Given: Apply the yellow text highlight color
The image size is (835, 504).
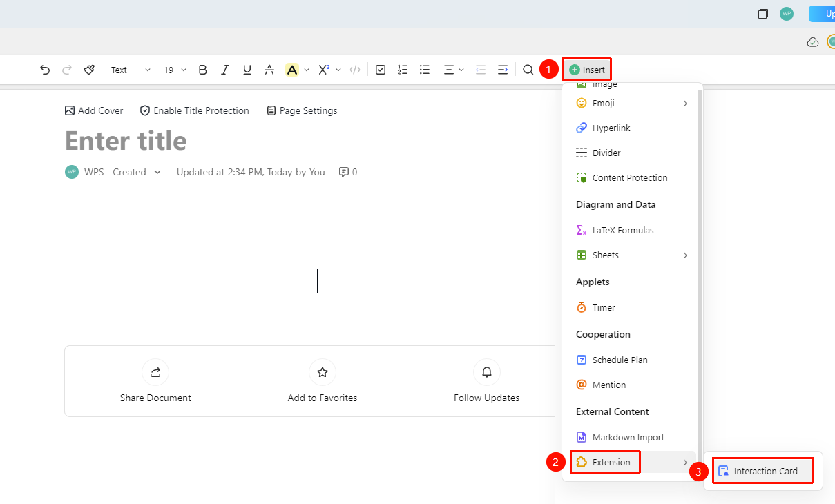Looking at the screenshot, I should [292, 70].
